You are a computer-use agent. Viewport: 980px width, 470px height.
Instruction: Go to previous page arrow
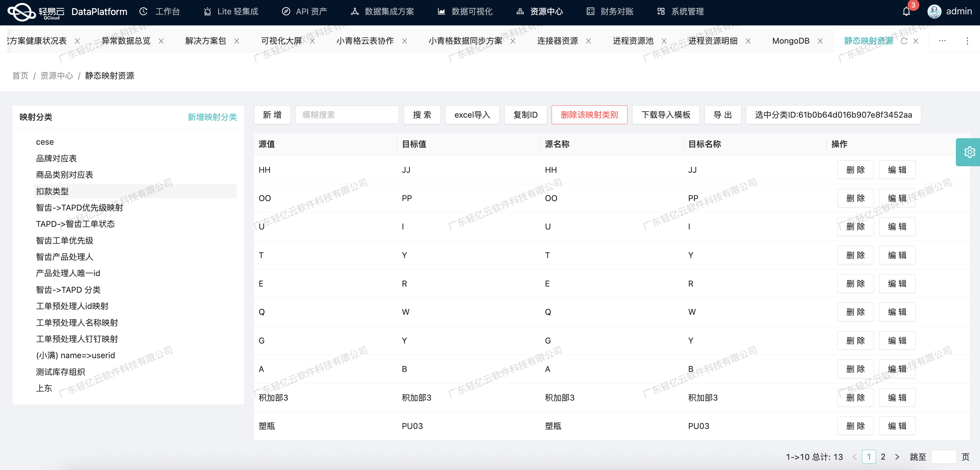click(854, 457)
